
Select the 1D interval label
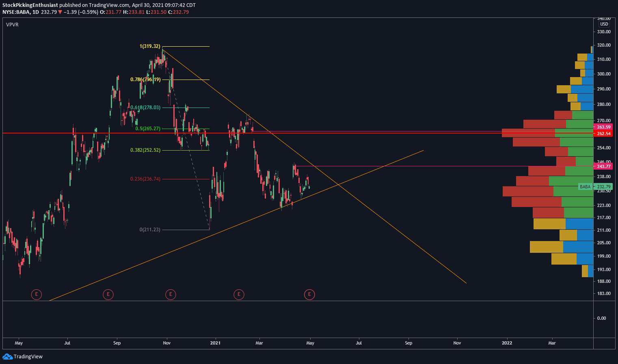pyautogui.click(x=35, y=12)
